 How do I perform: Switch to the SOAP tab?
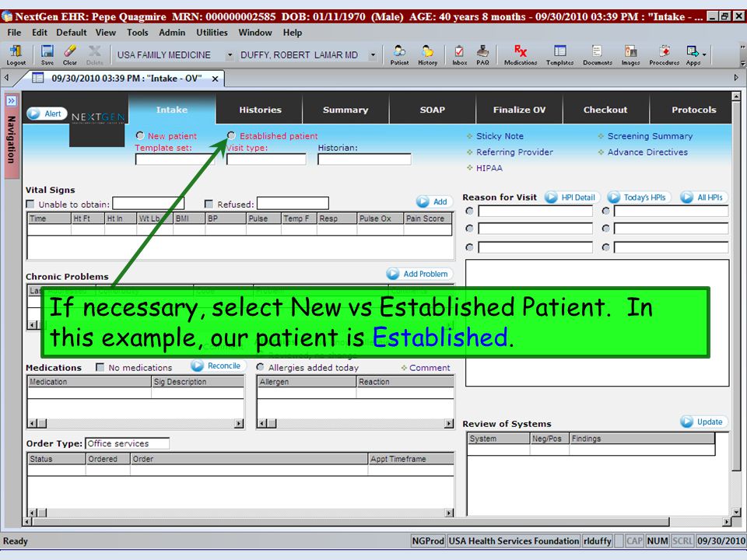click(432, 110)
